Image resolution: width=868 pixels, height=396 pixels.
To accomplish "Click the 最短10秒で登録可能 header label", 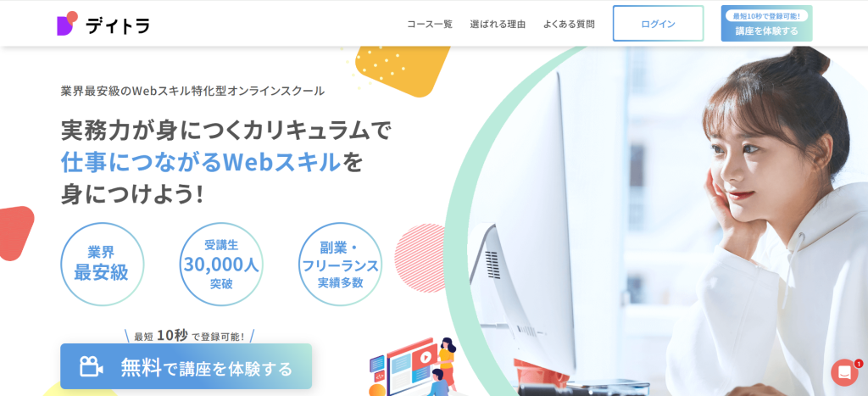I will tap(766, 16).
